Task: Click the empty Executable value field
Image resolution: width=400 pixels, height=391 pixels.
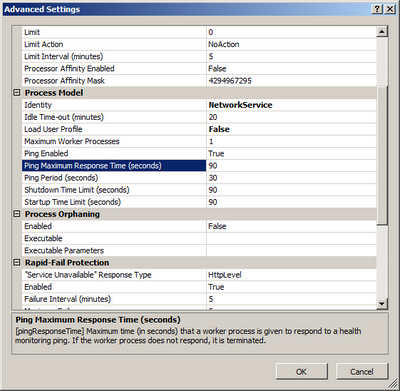Action: coord(291,238)
